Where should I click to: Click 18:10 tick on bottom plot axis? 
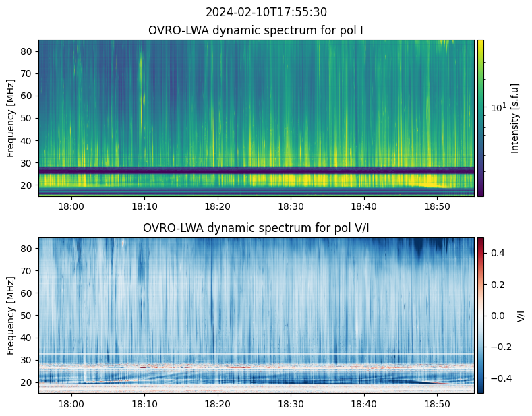tap(144, 404)
